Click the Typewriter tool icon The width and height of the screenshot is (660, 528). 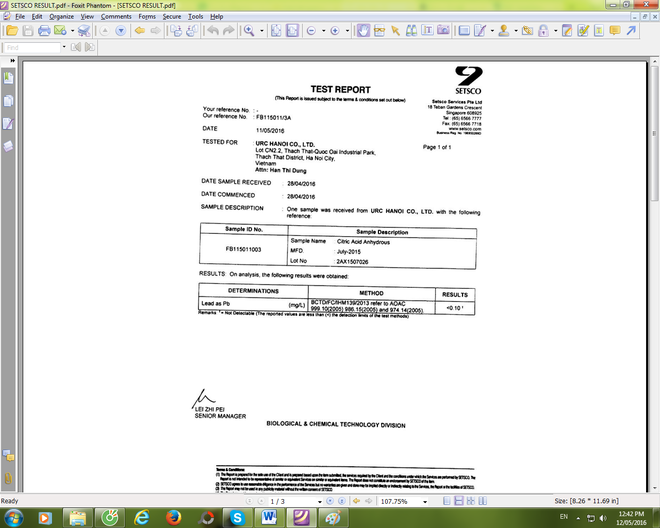click(599, 31)
